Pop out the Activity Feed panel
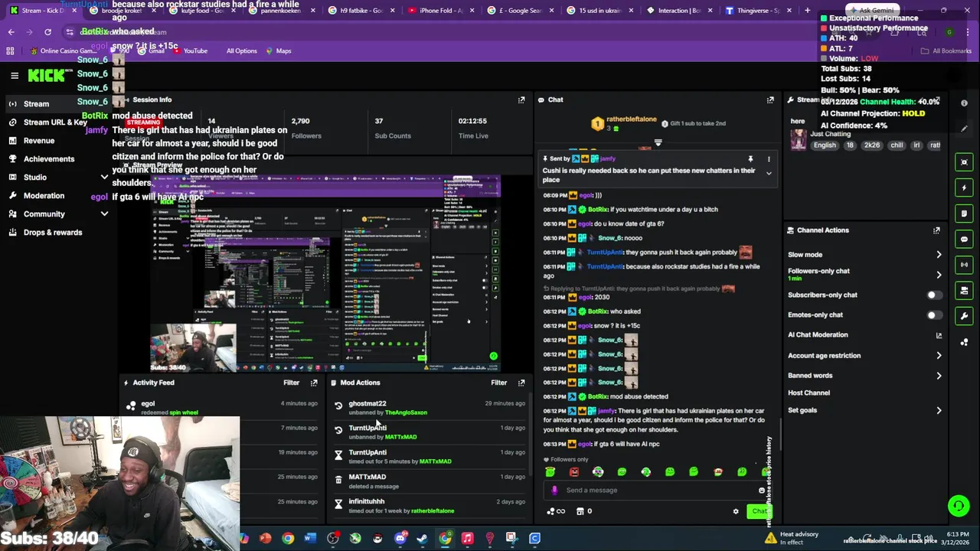 click(x=314, y=383)
